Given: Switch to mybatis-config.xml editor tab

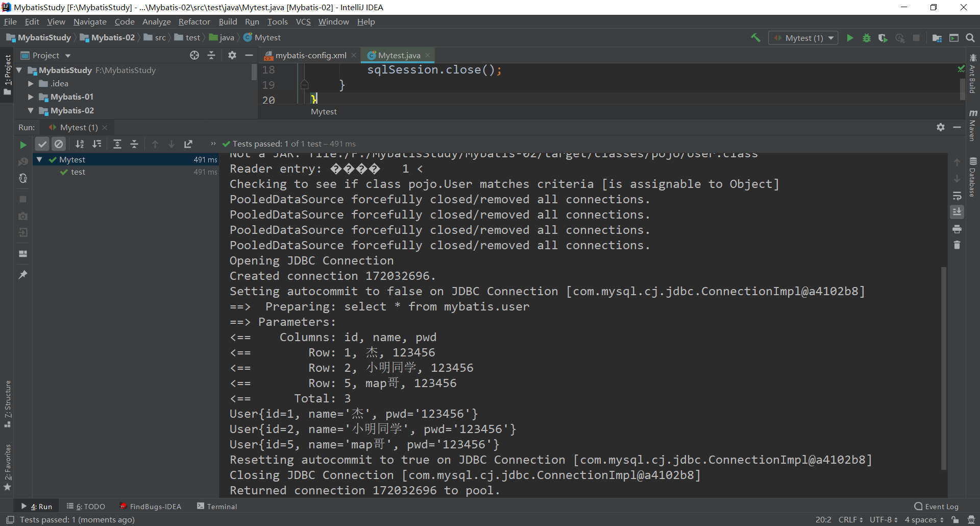Looking at the screenshot, I should [310, 55].
